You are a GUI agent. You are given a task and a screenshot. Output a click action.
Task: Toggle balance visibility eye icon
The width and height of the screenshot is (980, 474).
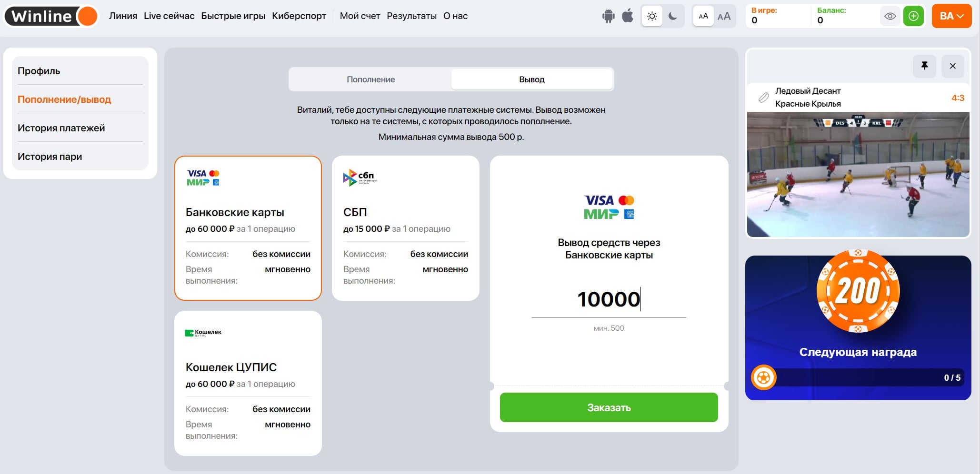890,16
